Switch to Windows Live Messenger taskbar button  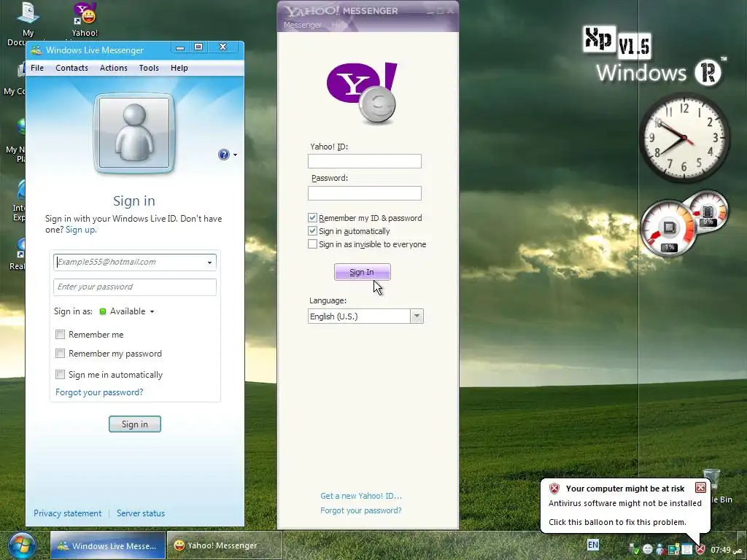pyautogui.click(x=108, y=545)
